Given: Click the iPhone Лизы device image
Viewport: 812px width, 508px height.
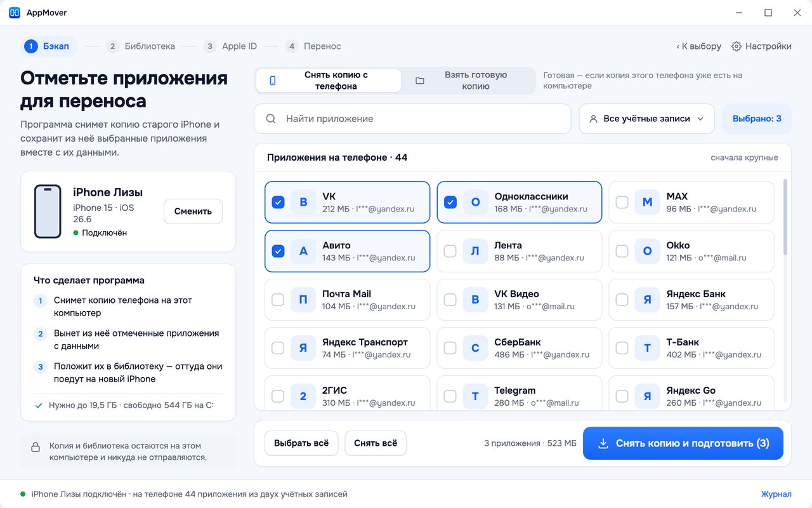Looking at the screenshot, I should (x=48, y=211).
